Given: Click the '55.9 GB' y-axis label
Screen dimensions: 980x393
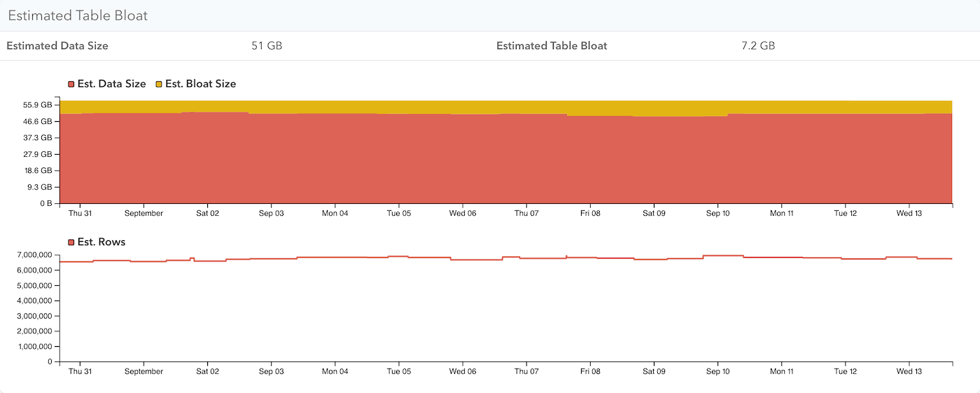Looking at the screenshot, I should tap(37, 105).
